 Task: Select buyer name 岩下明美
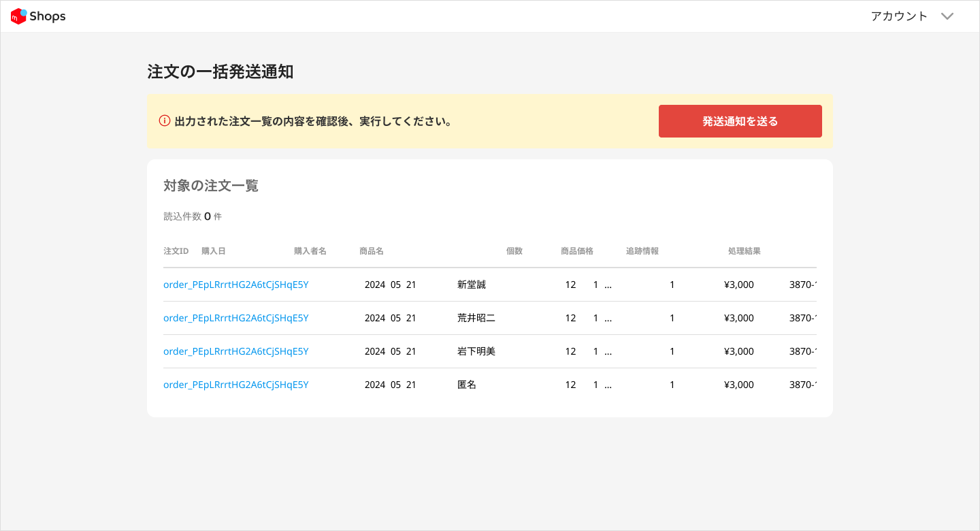(476, 351)
